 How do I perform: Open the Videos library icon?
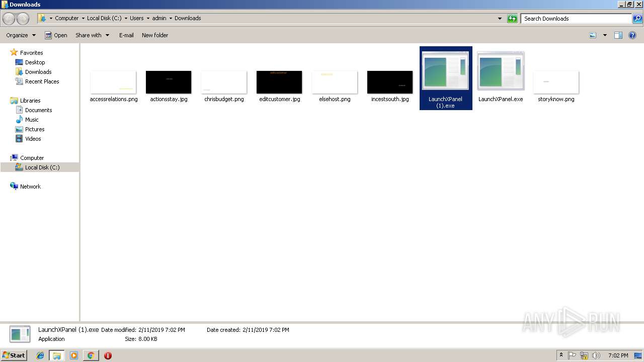click(x=19, y=139)
